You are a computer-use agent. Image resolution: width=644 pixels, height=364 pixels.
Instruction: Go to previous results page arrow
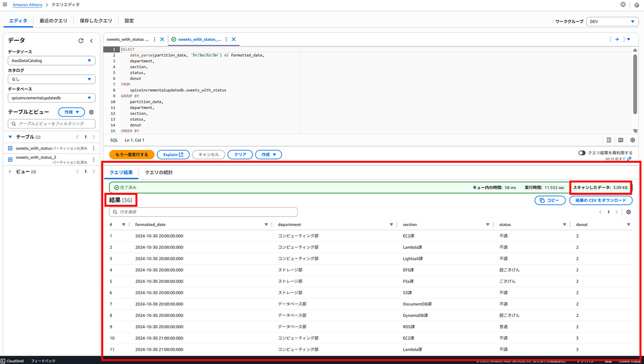601,212
